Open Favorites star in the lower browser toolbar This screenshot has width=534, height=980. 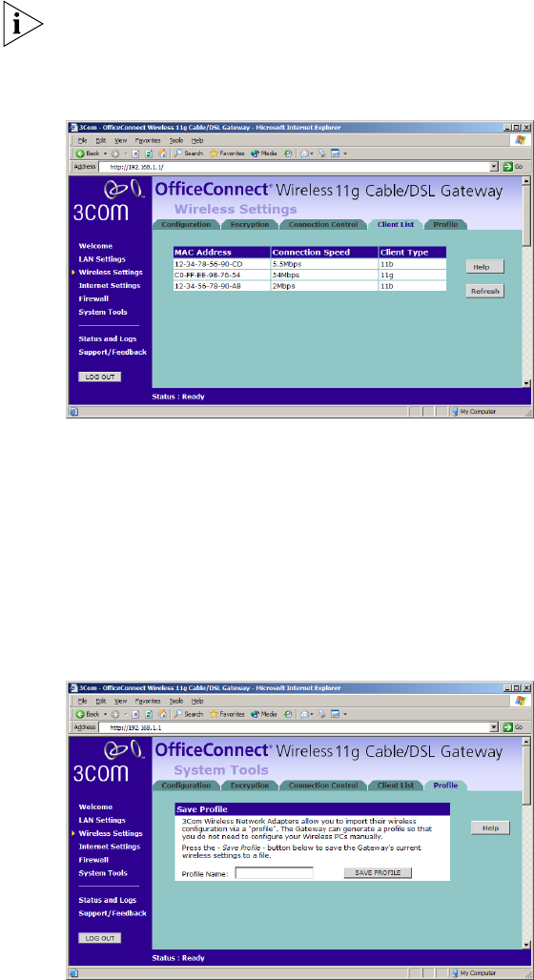pos(227,714)
